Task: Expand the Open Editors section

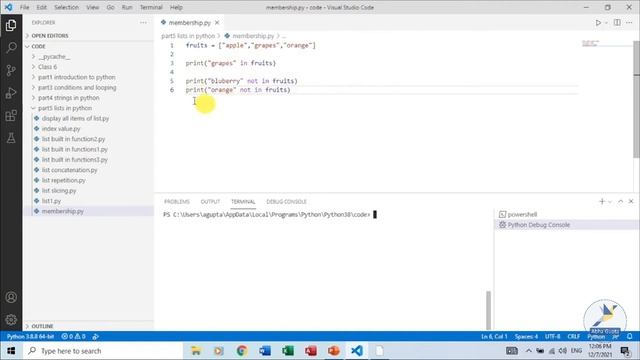Action: coord(50,36)
